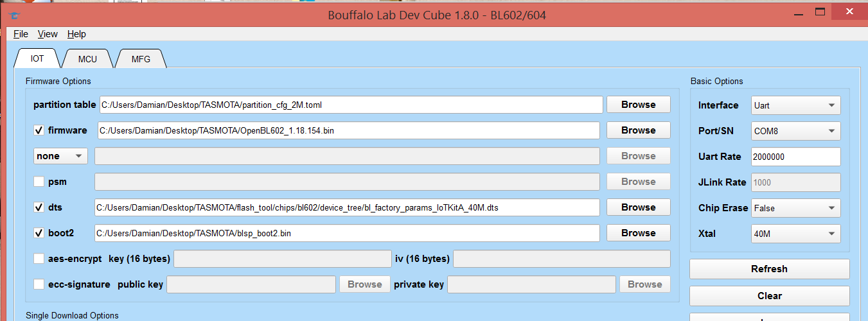The width and height of the screenshot is (868, 321).
Task: Browse for the ecc public key
Action: tap(365, 284)
